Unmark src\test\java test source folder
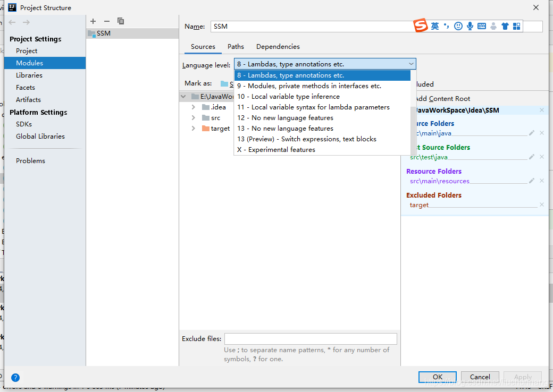The image size is (553, 392). [542, 157]
